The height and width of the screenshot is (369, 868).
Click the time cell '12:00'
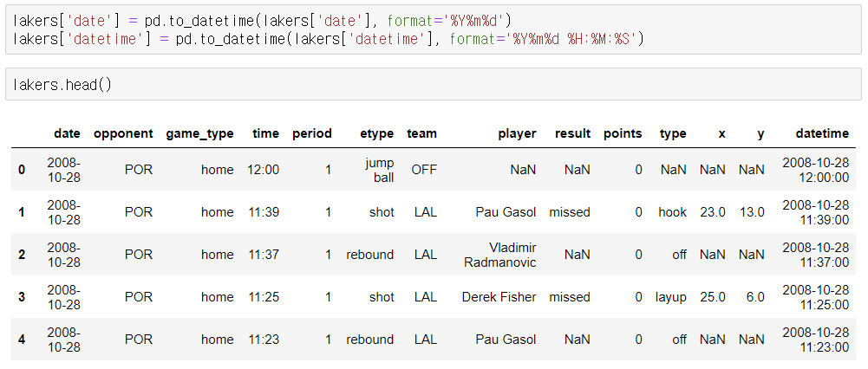(264, 169)
